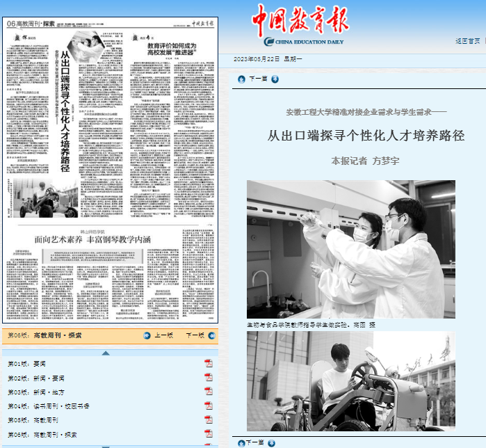Click the up-arrow icon above the article headline
The width and height of the screenshot is (486, 448).
tap(241, 79)
